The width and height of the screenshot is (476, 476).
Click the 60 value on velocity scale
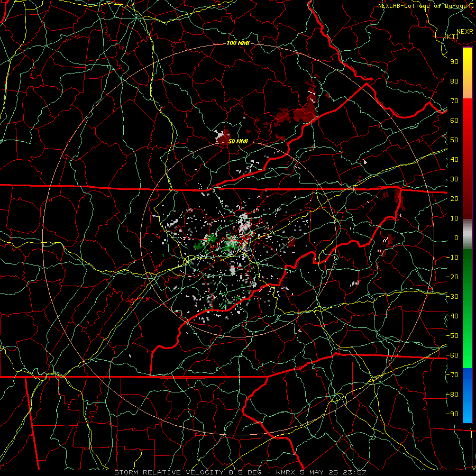coord(454,120)
